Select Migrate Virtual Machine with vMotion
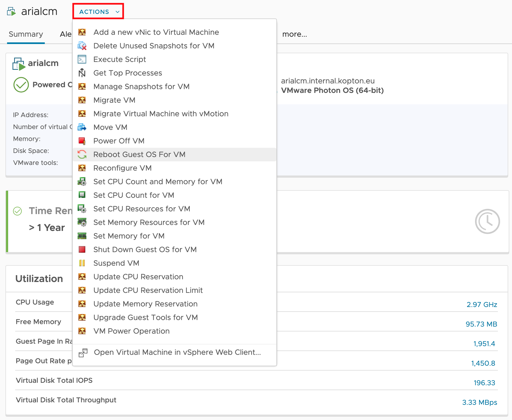 [x=175, y=114]
